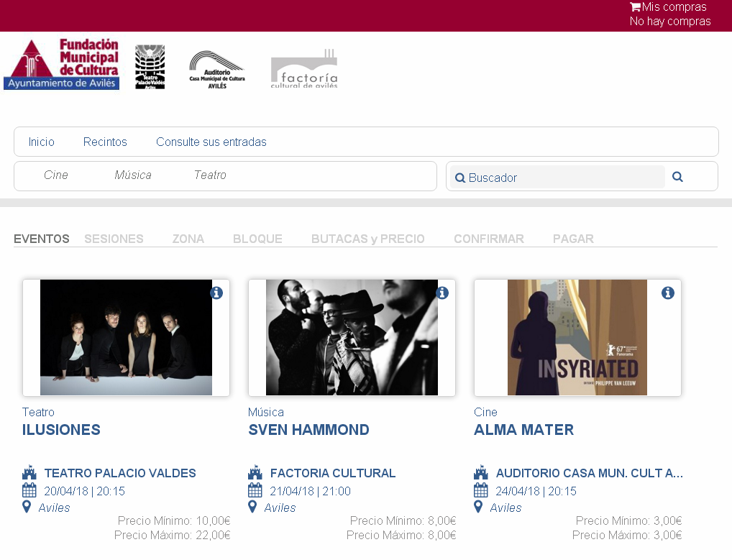The image size is (732, 560).
Task: Go to Inicio in navigation menu
Action: point(42,142)
